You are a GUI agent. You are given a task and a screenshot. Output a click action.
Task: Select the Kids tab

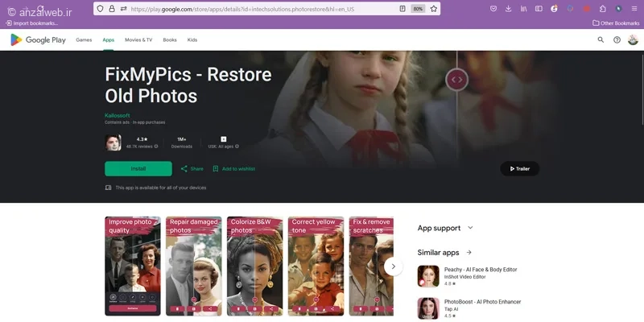pos(192,39)
